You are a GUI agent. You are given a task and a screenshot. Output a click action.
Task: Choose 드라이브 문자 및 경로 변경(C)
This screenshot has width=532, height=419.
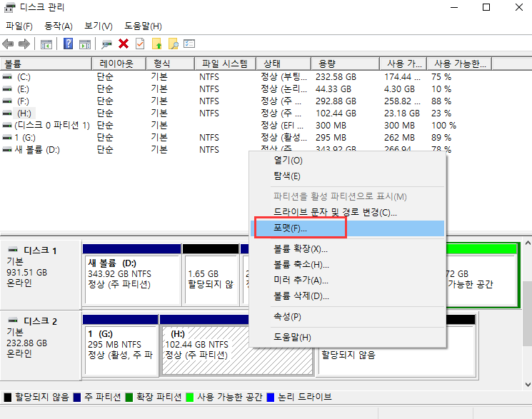click(x=348, y=213)
